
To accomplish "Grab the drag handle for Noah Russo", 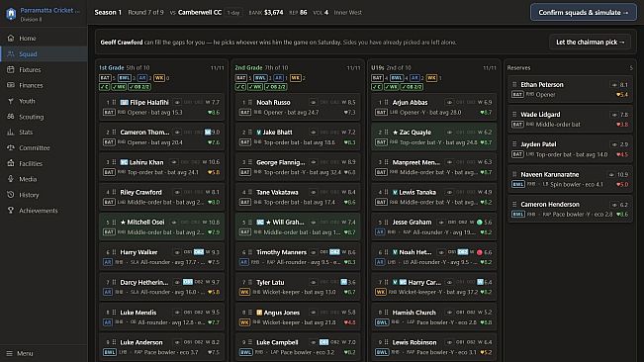I will (250, 102).
